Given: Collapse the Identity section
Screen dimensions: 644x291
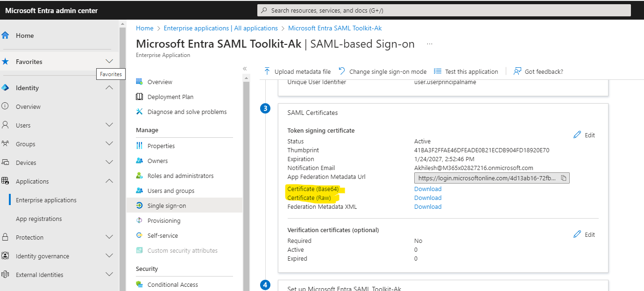Looking at the screenshot, I should click(x=109, y=88).
